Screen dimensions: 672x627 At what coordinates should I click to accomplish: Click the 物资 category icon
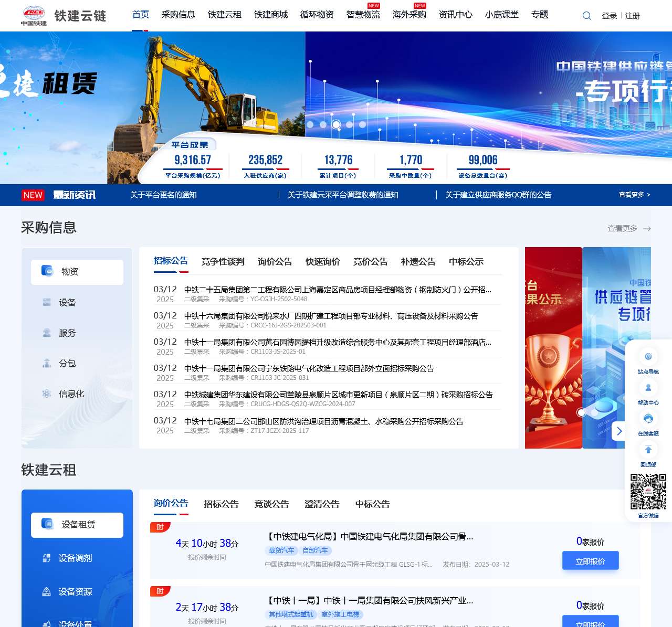pos(47,271)
